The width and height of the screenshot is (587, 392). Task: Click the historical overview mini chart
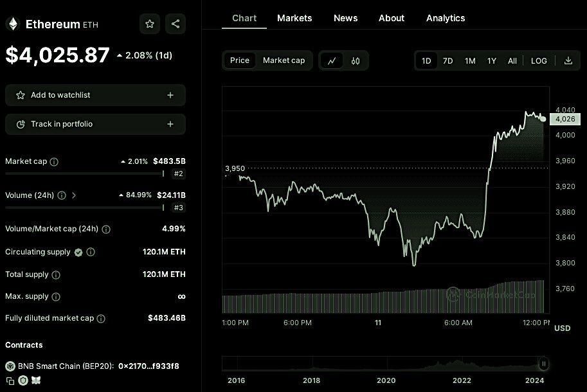tap(386, 364)
